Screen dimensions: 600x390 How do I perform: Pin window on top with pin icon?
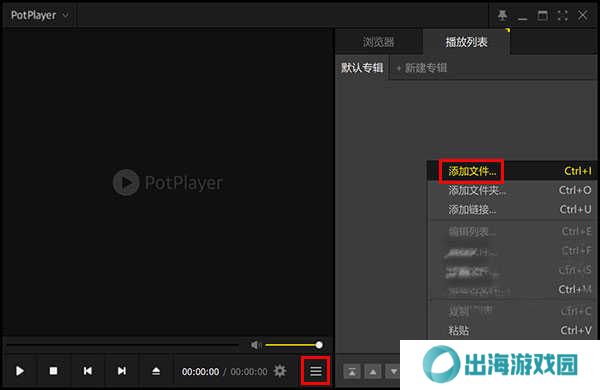(x=502, y=15)
